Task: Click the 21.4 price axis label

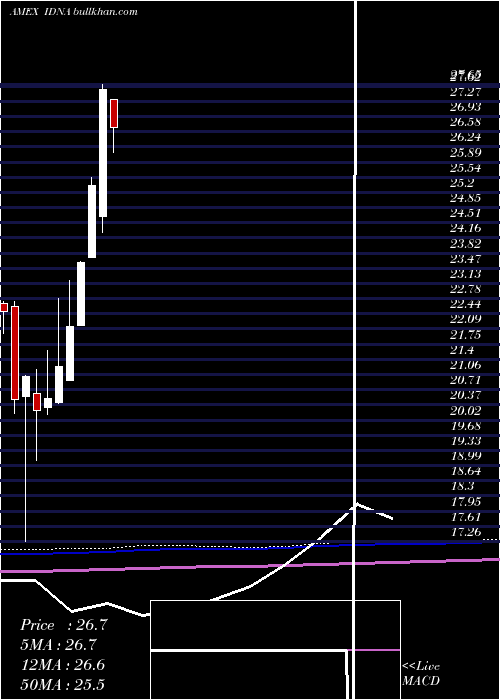Action: click(462, 350)
